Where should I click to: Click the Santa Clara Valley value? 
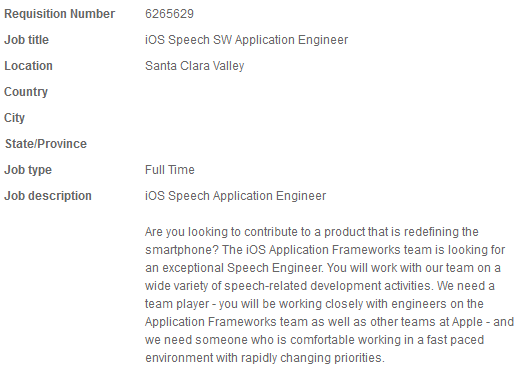195,66
